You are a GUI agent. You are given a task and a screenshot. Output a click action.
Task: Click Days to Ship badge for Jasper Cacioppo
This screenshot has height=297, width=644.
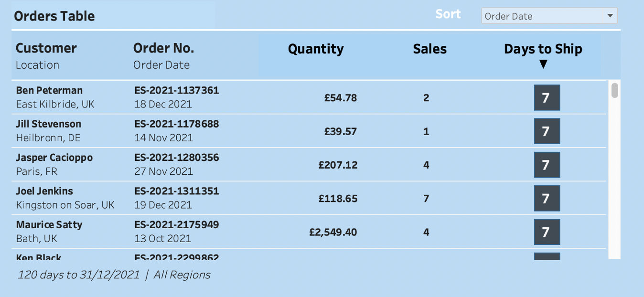click(547, 165)
